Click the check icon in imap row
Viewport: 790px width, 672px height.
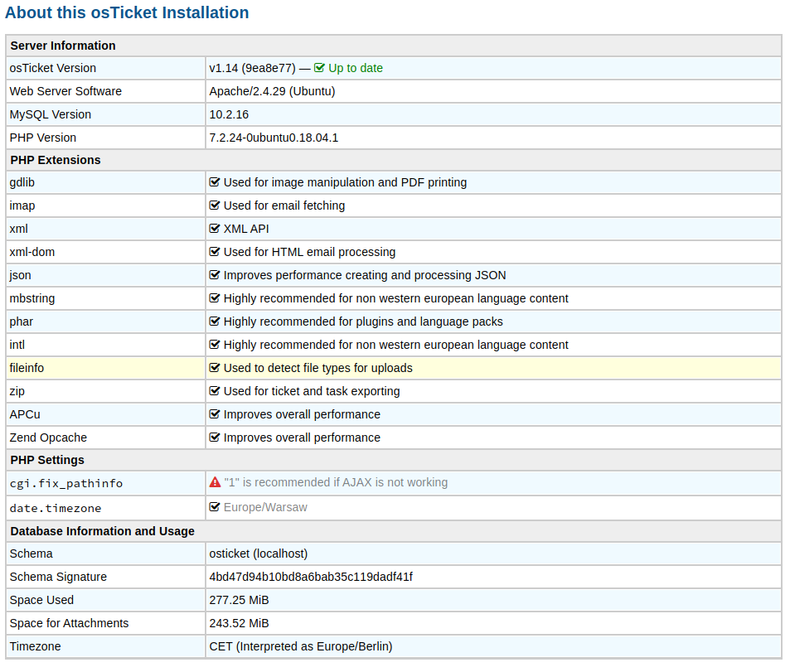pos(215,205)
